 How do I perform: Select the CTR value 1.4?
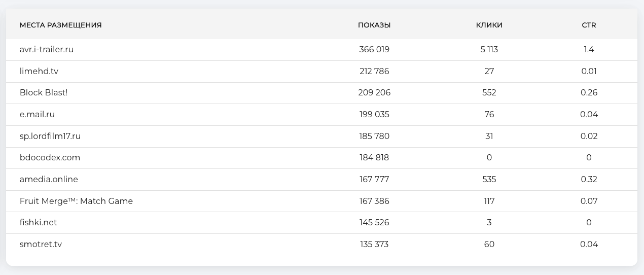pos(589,50)
